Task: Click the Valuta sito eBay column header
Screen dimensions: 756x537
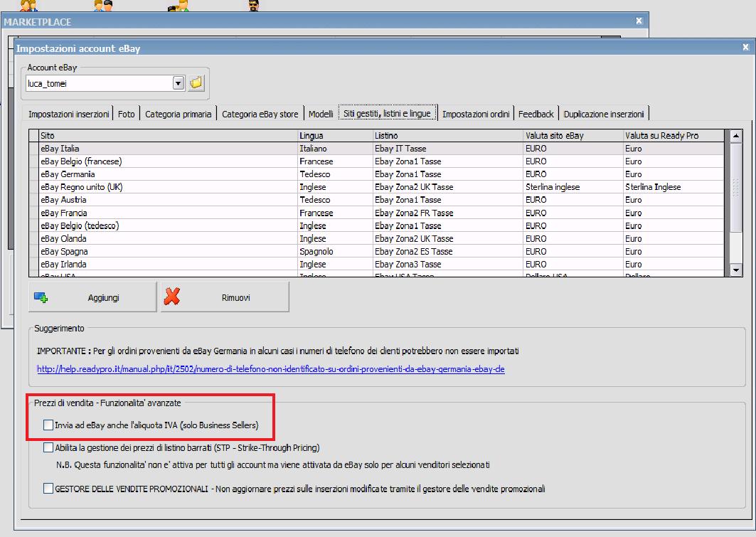Action: tap(555, 135)
